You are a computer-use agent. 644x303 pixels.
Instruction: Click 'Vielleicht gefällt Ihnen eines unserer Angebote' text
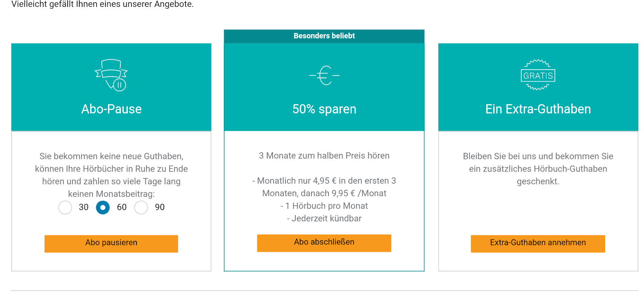pyautogui.click(x=103, y=4)
